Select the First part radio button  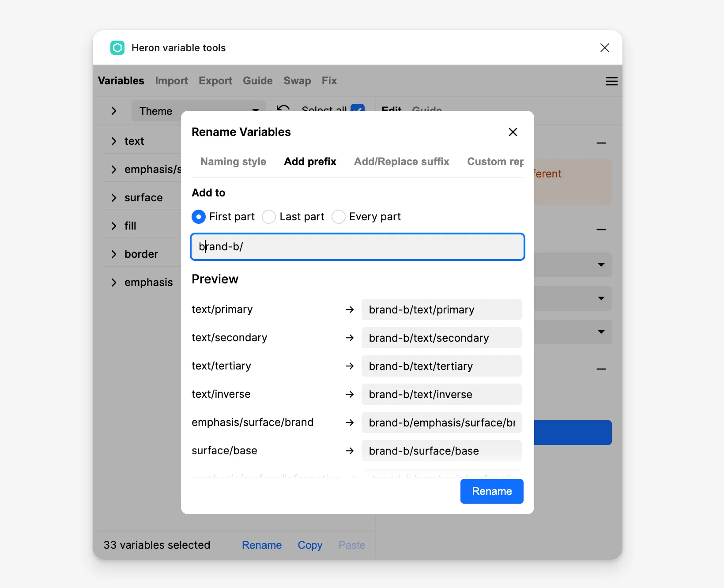[x=199, y=217]
